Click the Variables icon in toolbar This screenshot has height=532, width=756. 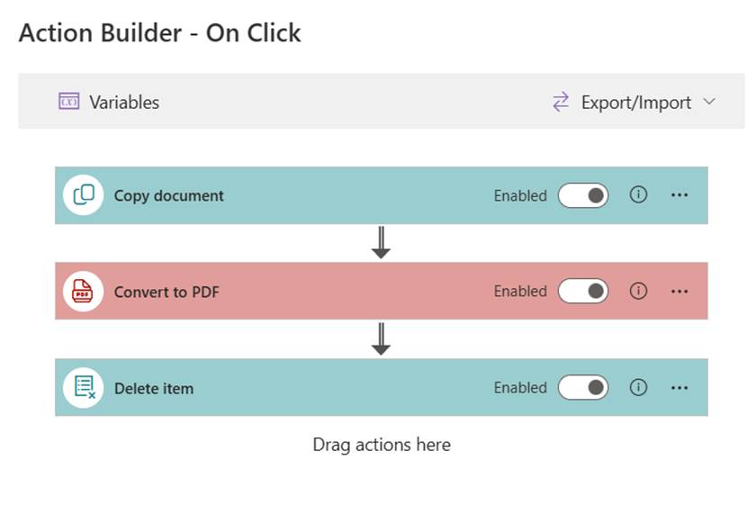click(x=69, y=102)
